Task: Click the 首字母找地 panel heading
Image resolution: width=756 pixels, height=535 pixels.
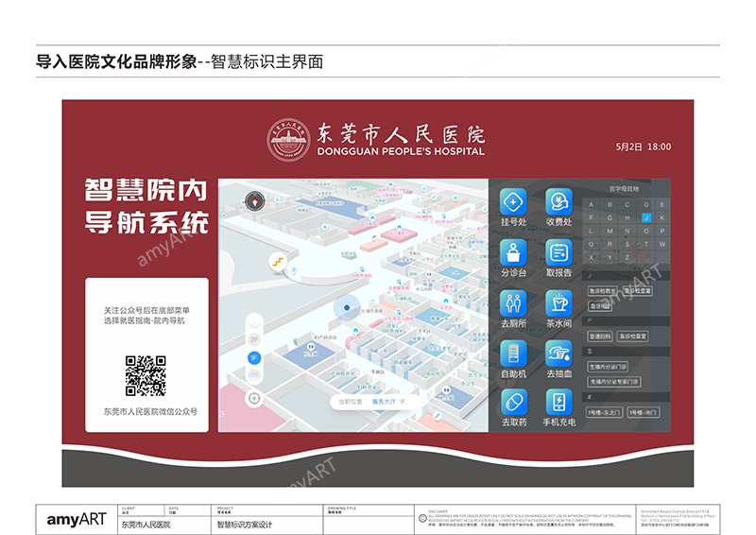Action: (x=624, y=189)
